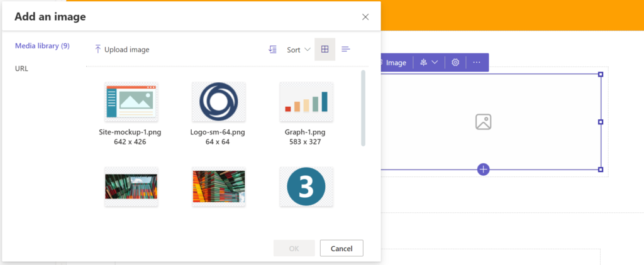This screenshot has width=644, height=265.
Task: Pick the dark green building photo thumbnail
Action: 131,187
